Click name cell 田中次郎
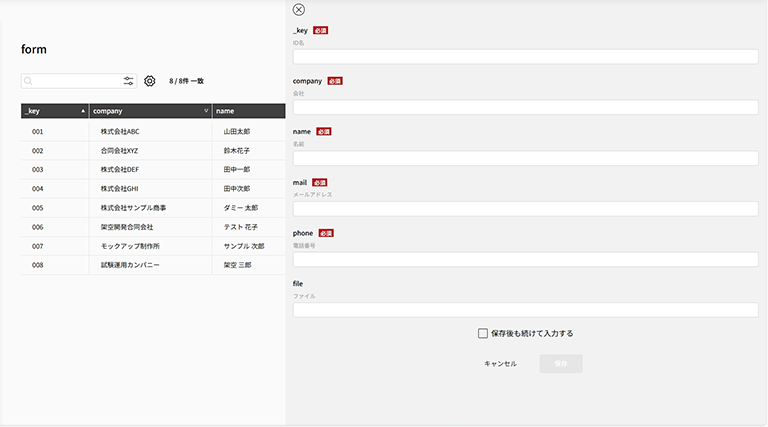The image size is (768, 427). [x=237, y=189]
